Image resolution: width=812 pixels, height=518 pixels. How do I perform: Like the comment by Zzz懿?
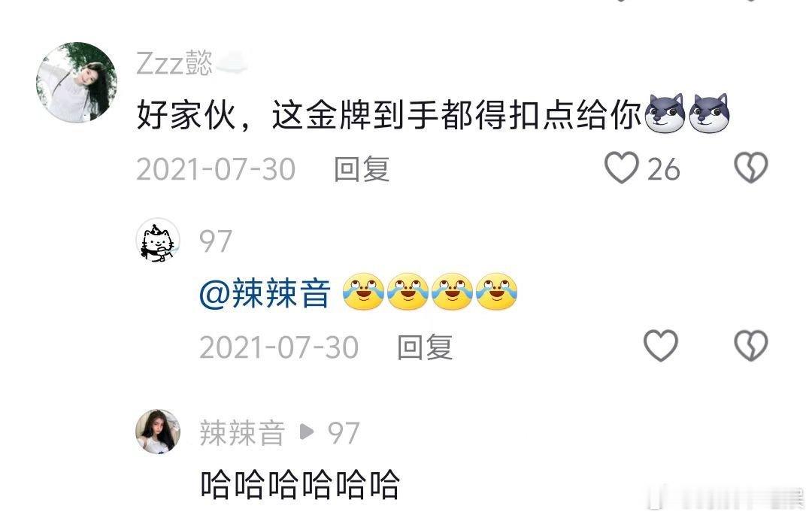(x=622, y=168)
